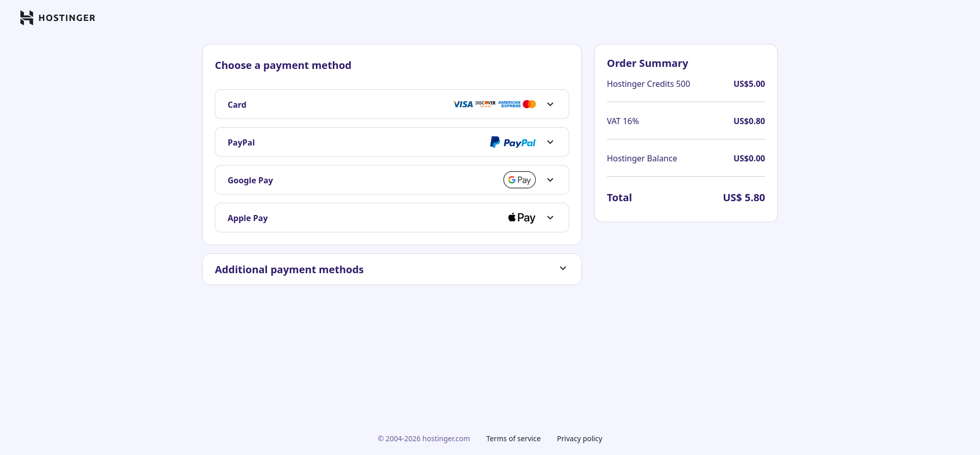Click the Mastercard logo
980x455 pixels.
(x=529, y=104)
